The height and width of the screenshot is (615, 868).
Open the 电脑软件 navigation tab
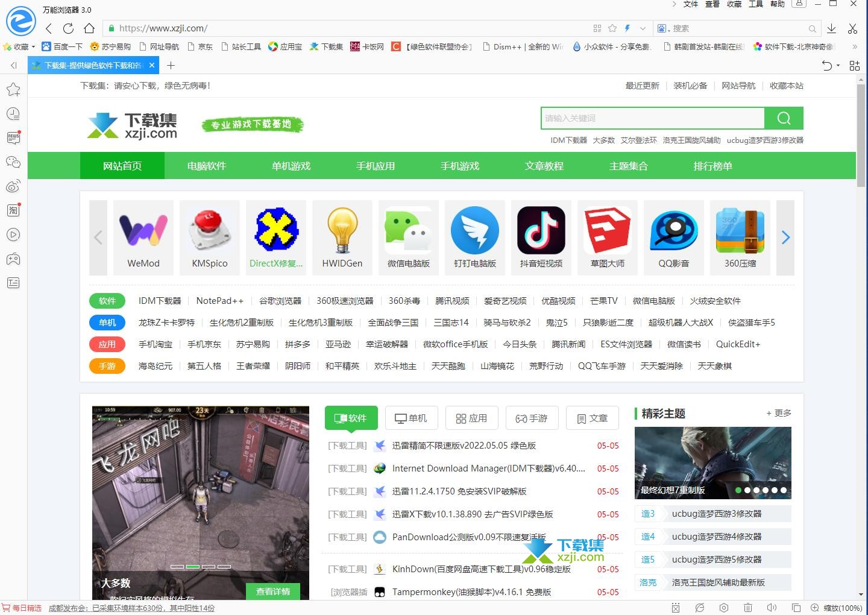coord(206,166)
